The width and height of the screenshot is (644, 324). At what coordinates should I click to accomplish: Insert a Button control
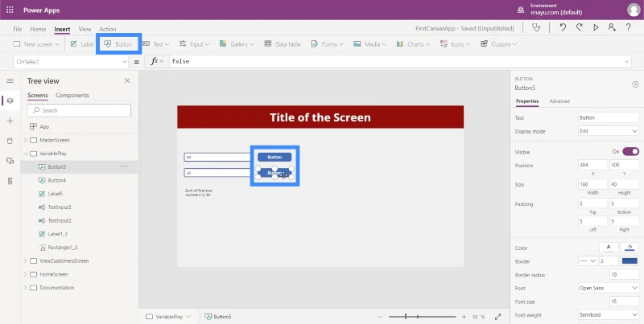[118, 44]
